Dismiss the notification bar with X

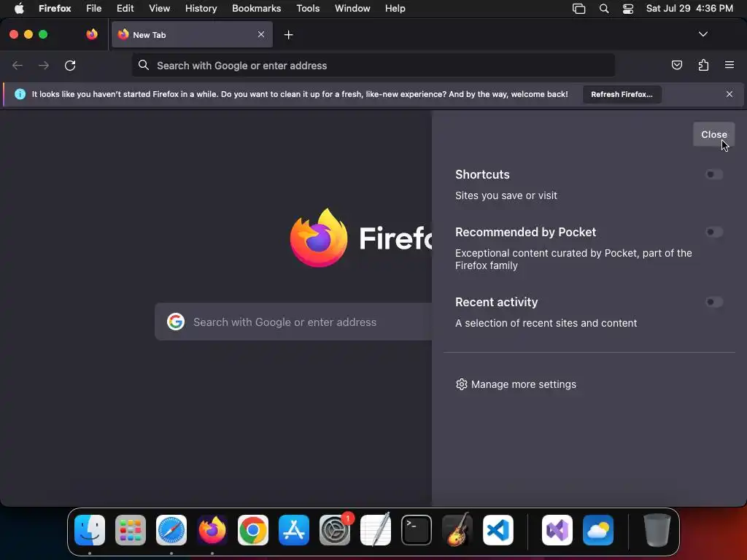pyautogui.click(x=729, y=94)
